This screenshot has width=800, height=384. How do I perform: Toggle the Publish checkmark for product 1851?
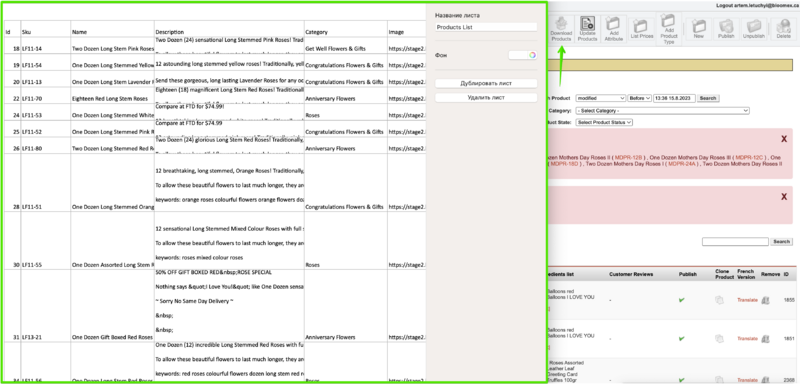(682, 339)
